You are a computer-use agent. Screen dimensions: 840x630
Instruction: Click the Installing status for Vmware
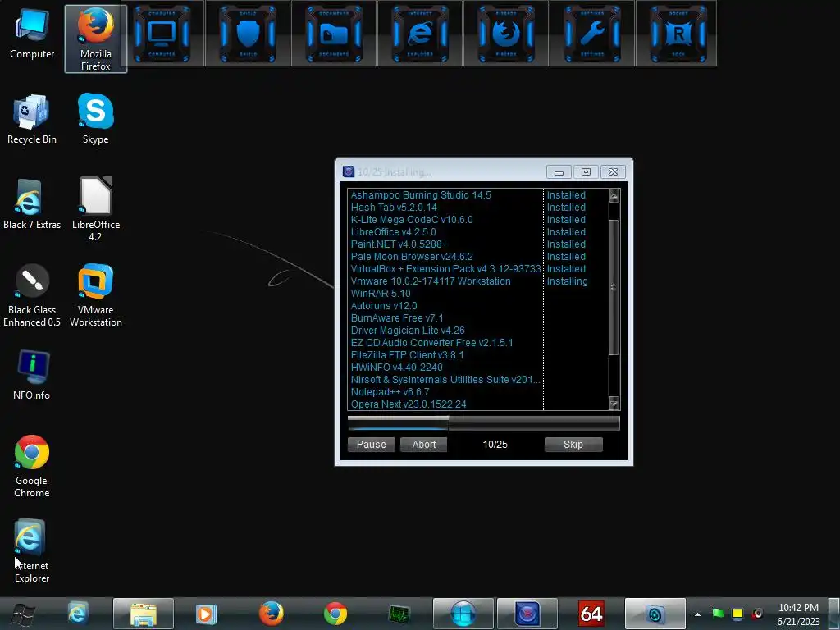click(567, 281)
